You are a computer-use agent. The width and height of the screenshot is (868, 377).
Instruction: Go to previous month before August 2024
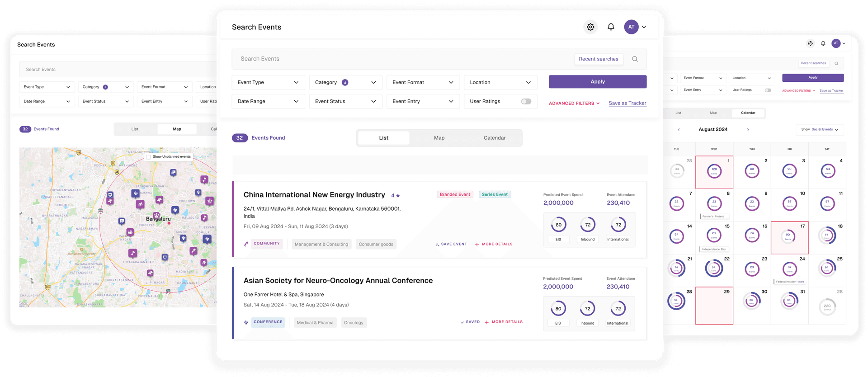click(679, 130)
